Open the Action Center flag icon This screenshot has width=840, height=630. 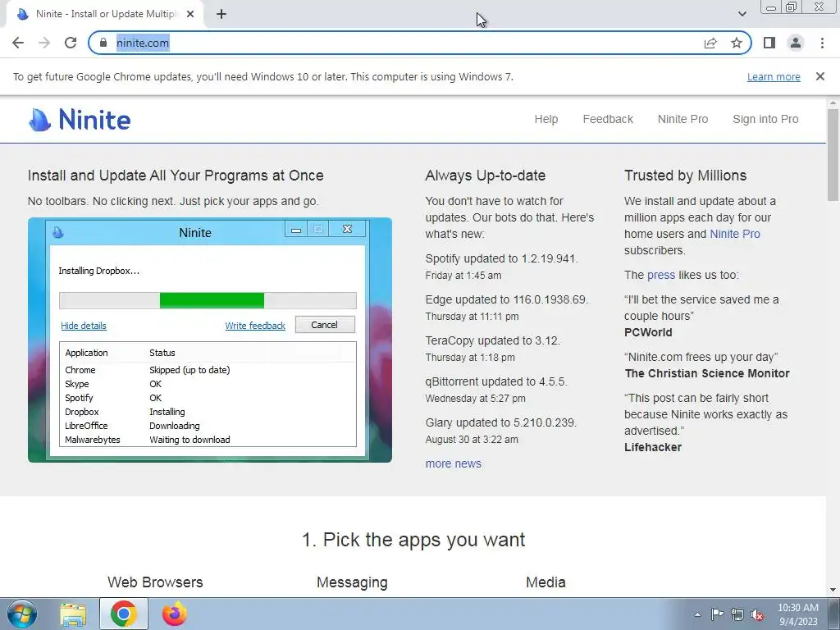click(717, 614)
